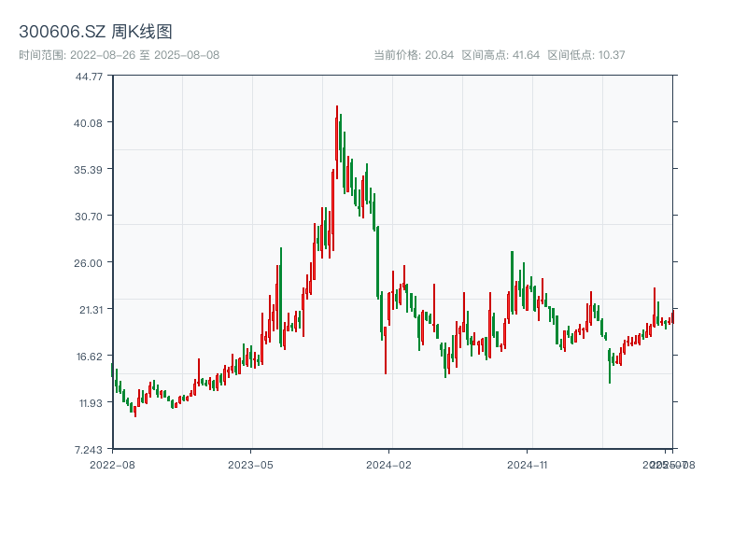
Task: Click the 35.39 y-axis value
Action: click(89, 170)
